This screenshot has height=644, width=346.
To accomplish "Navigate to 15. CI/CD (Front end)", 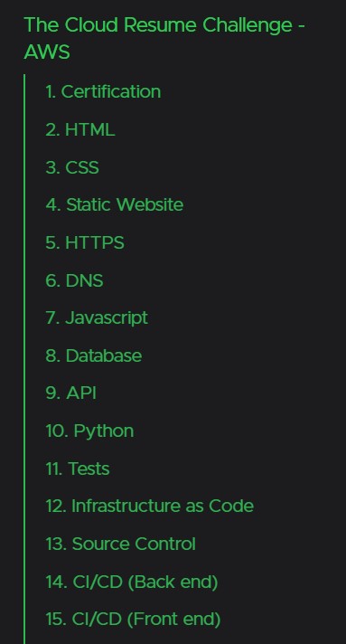I will tap(133, 620).
